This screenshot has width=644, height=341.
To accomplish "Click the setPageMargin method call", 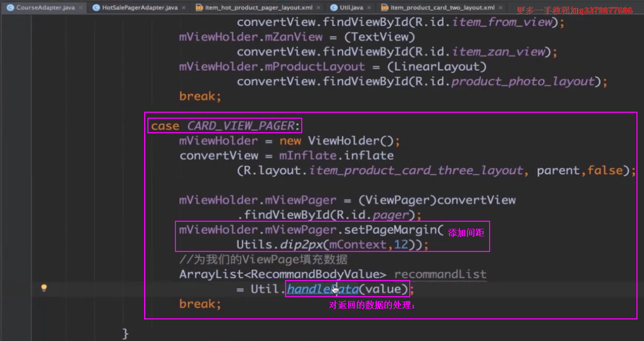I will [x=390, y=230].
